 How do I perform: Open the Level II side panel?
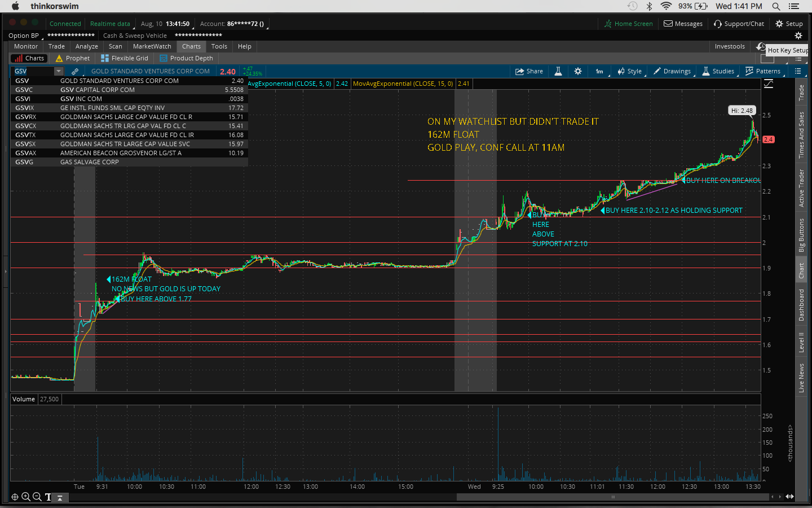point(801,343)
